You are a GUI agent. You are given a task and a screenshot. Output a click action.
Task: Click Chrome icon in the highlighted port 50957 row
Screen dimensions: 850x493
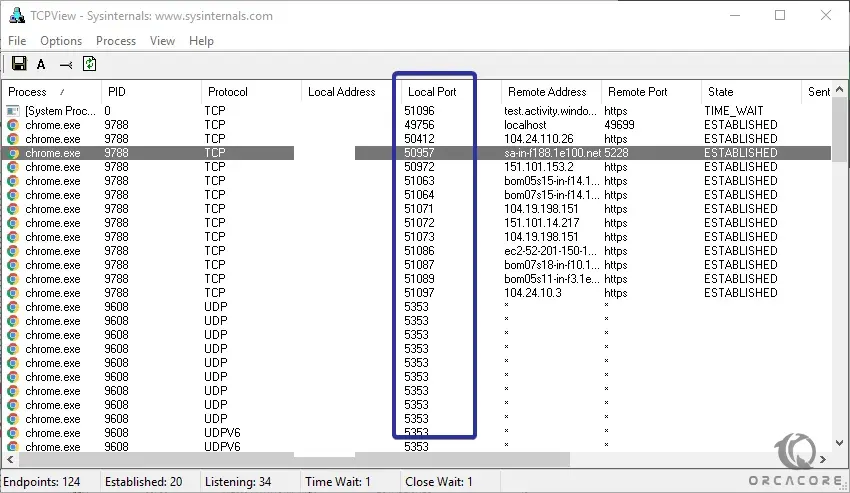pos(13,153)
